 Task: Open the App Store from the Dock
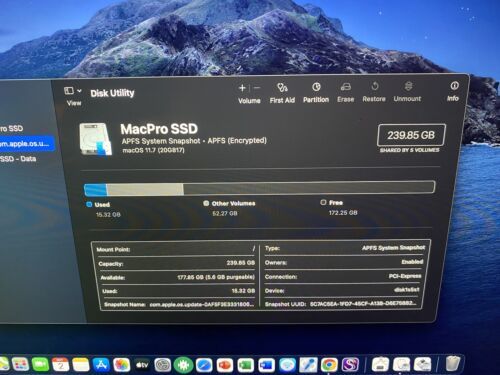coord(101,364)
